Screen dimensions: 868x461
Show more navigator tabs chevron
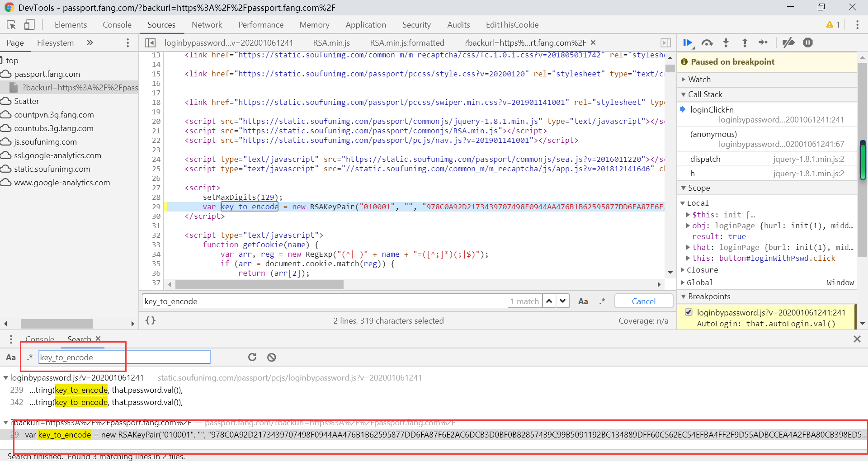[90, 42]
